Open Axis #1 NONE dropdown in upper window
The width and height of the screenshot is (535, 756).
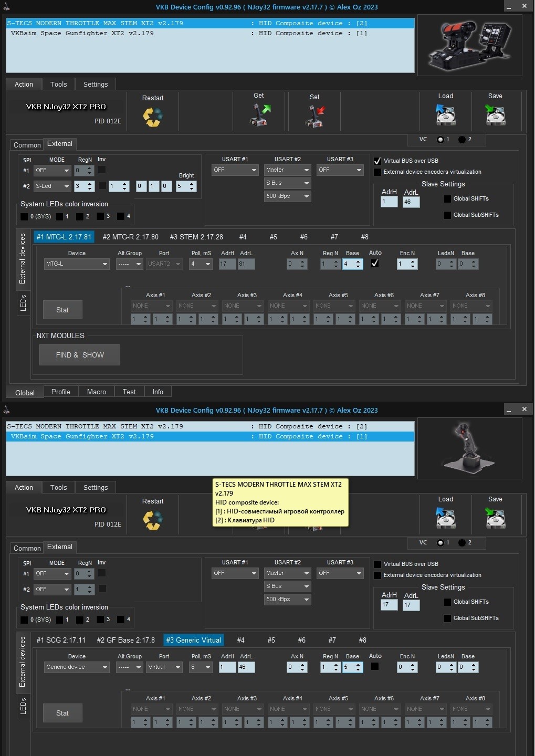(x=151, y=306)
